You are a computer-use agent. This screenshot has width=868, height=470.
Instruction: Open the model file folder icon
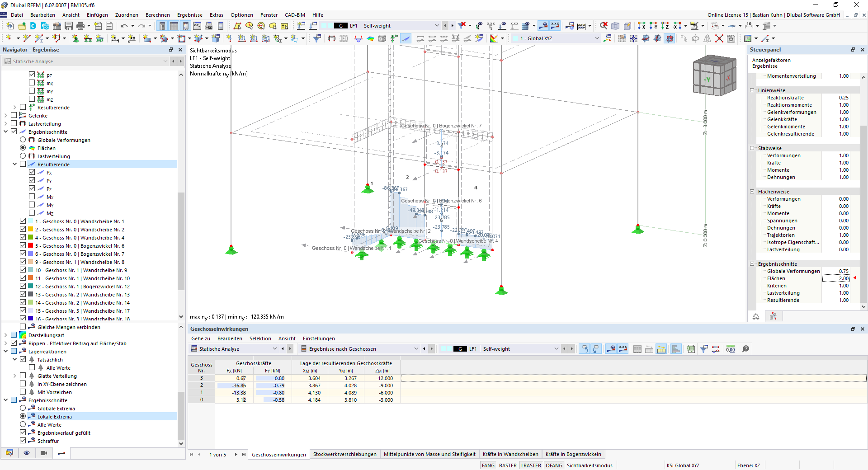click(x=21, y=26)
